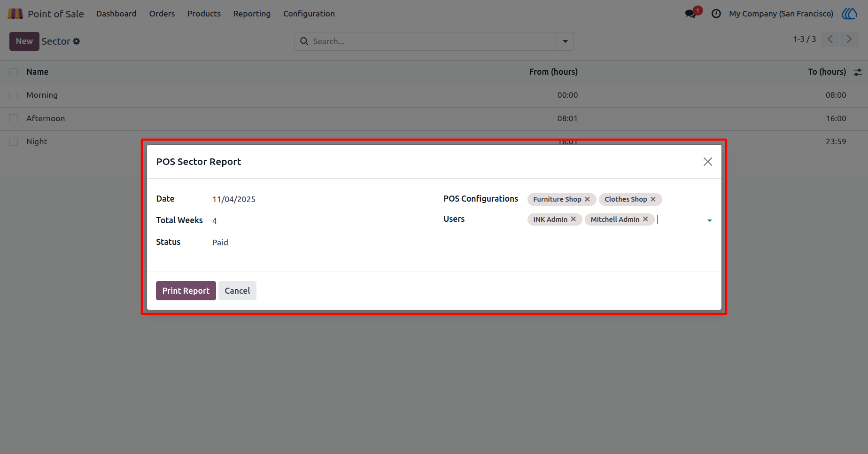Open the optional columns adjust icon
868x454 pixels.
coord(858,72)
